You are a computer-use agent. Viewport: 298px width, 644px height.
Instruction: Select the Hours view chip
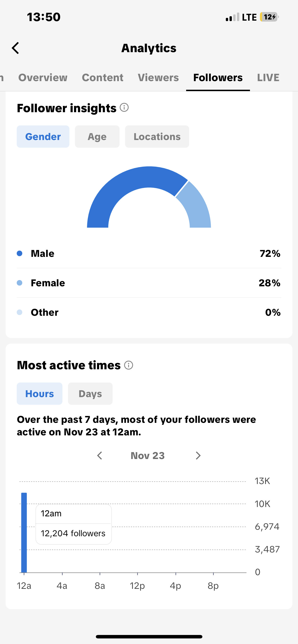point(39,394)
